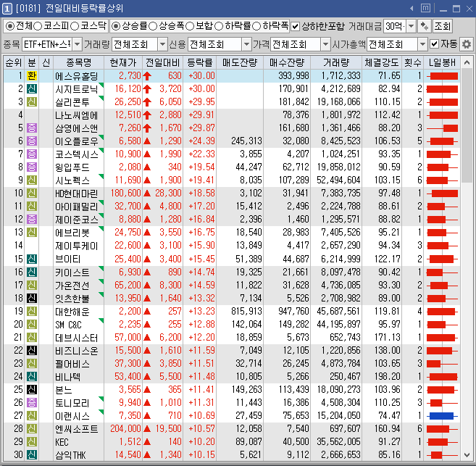
Task: Select the 하락폭 radio button
Action: (x=256, y=26)
